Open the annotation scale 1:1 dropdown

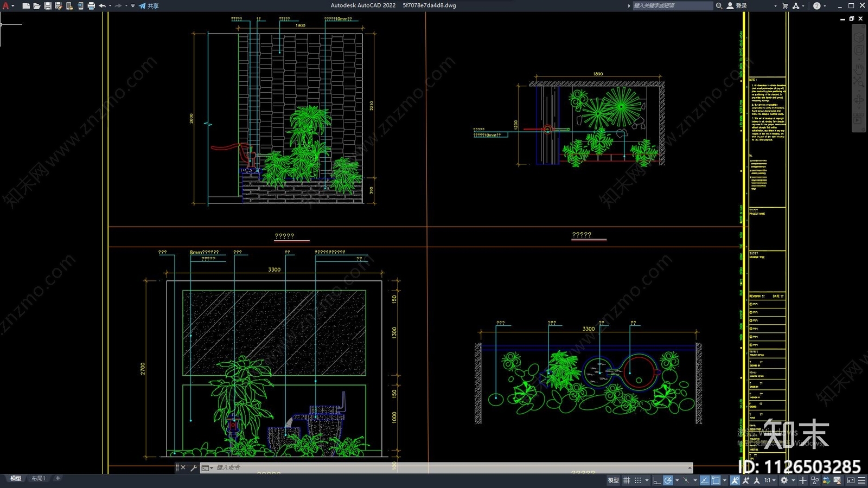[770, 480]
